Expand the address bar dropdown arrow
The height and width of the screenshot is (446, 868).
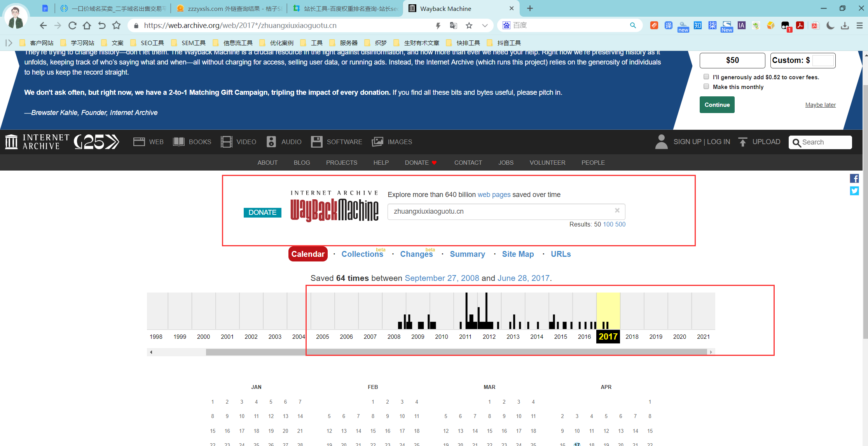tap(485, 26)
